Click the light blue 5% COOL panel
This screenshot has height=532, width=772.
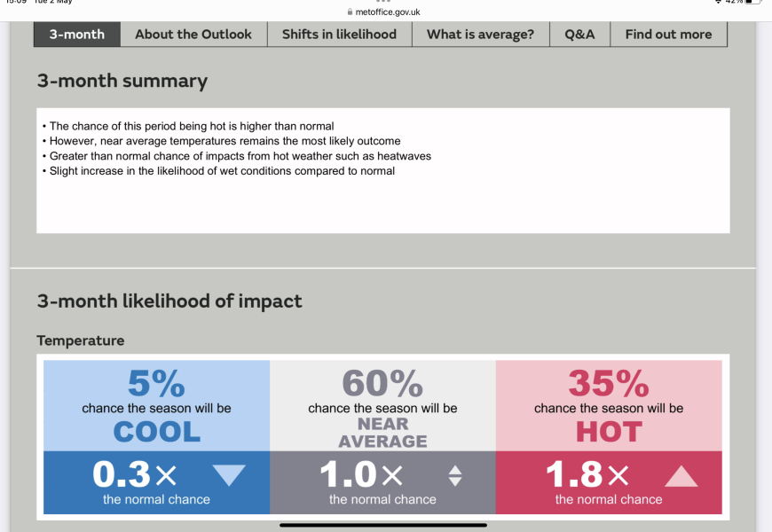pyautogui.click(x=156, y=405)
